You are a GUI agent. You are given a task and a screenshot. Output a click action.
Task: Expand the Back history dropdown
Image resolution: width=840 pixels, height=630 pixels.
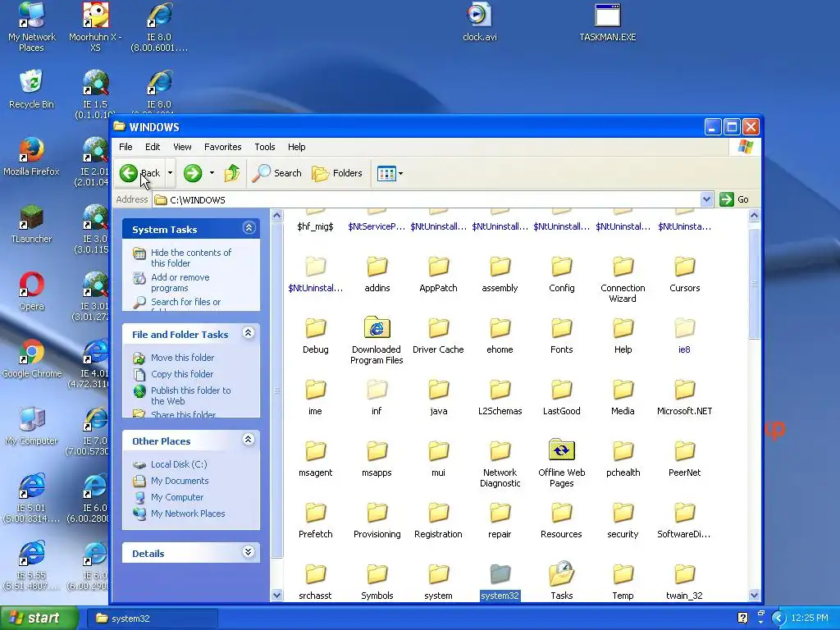[x=170, y=173]
